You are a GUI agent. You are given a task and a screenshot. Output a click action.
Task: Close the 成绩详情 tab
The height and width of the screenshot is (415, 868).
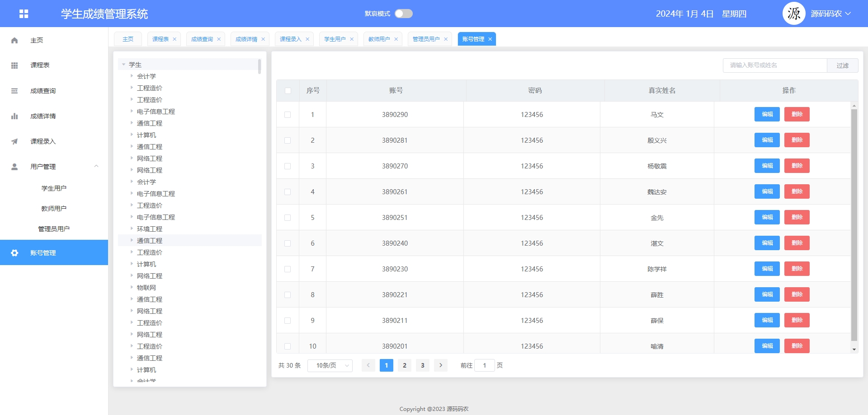coord(263,39)
